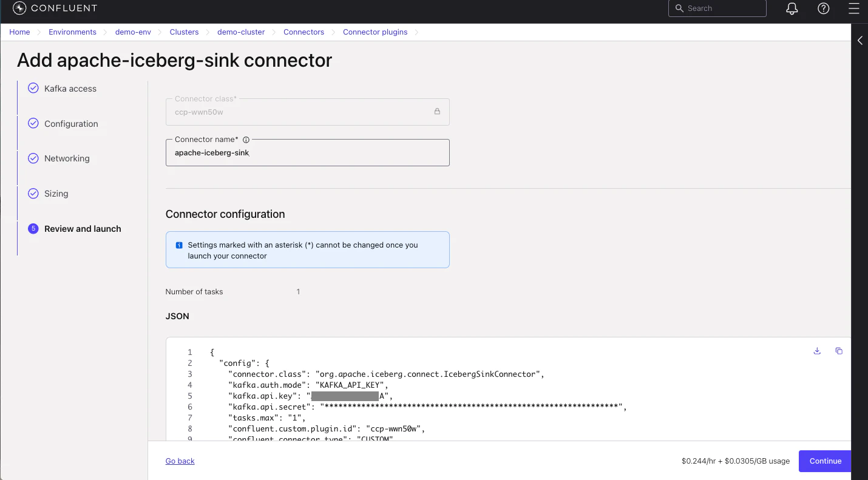Open the demo-env breadcrumb
The width and height of the screenshot is (868, 480).
pyautogui.click(x=133, y=32)
